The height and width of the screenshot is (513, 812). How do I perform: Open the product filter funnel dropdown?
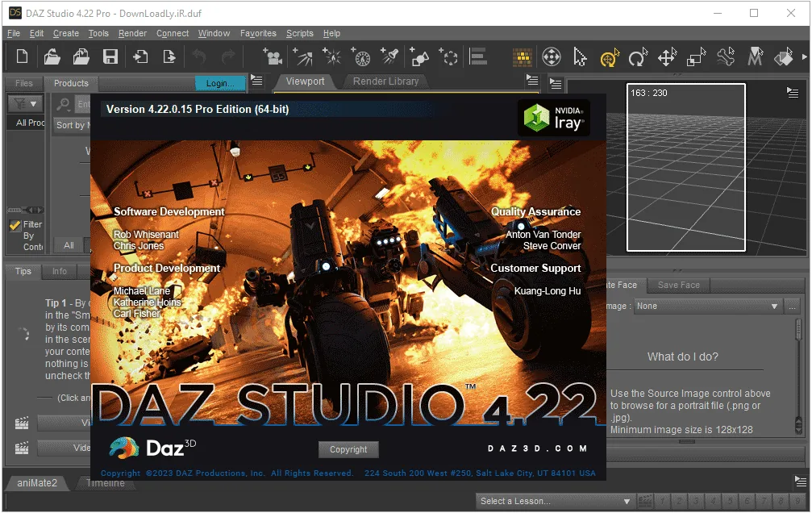(25, 104)
